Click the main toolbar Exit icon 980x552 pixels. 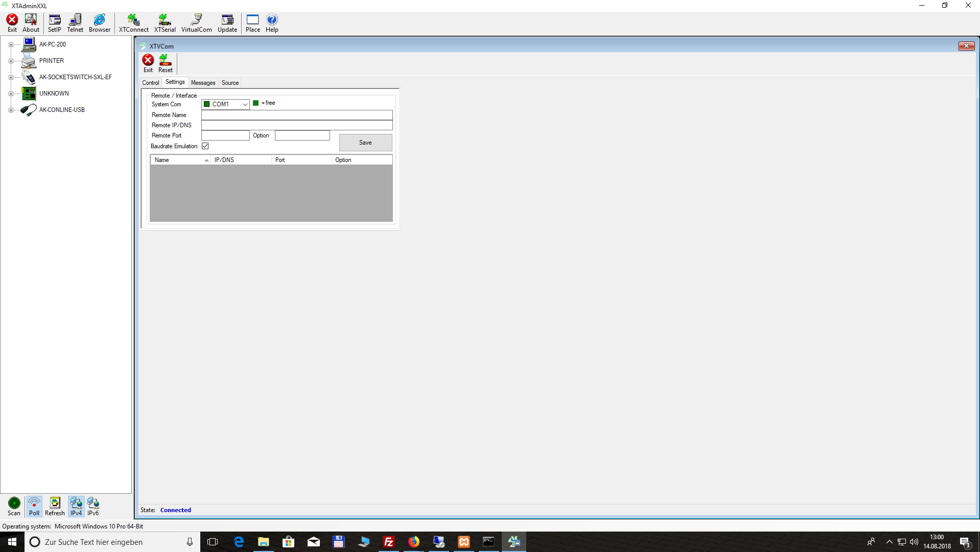point(12,23)
